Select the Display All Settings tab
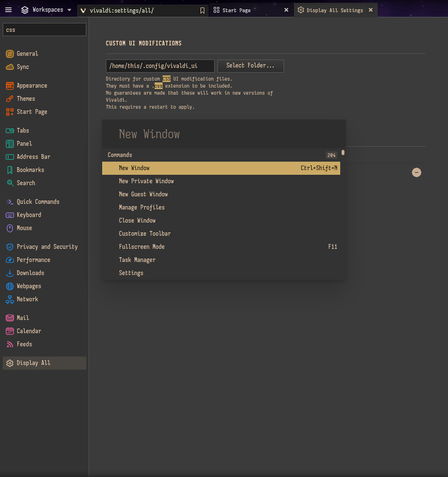 click(336, 10)
